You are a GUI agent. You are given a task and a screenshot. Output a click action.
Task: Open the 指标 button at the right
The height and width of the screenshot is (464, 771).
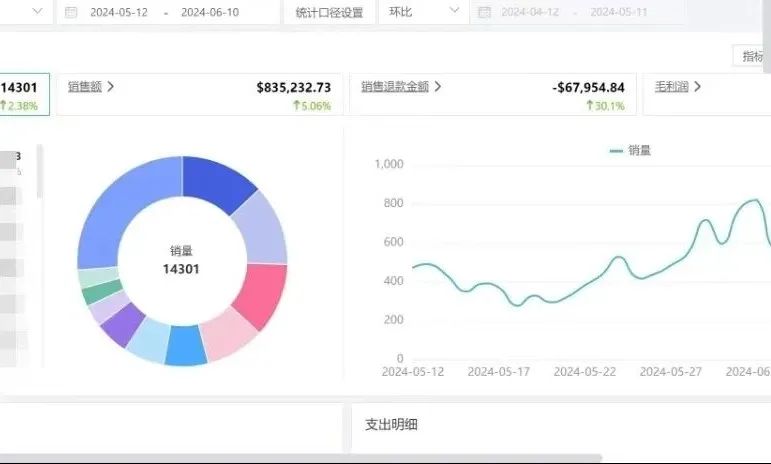(x=751, y=56)
